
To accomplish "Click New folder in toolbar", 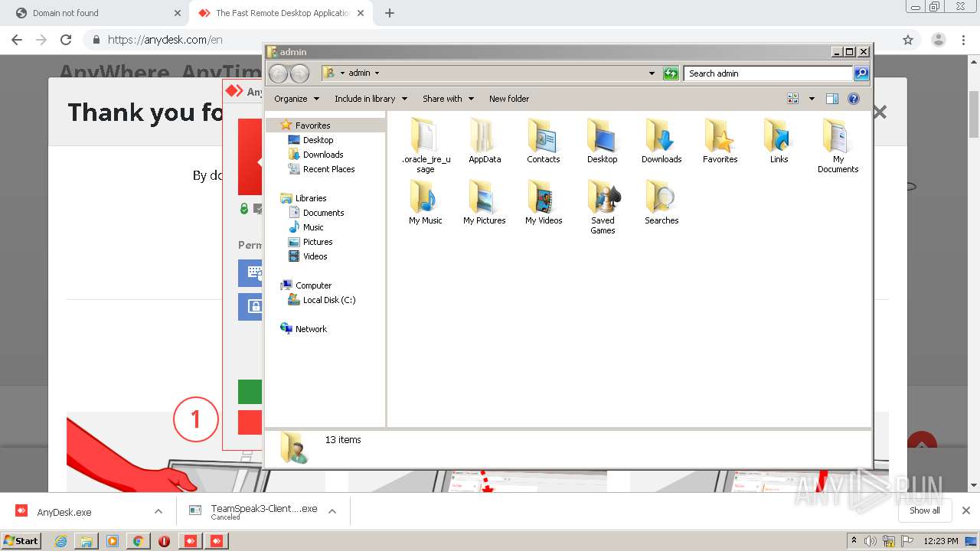I will click(509, 99).
